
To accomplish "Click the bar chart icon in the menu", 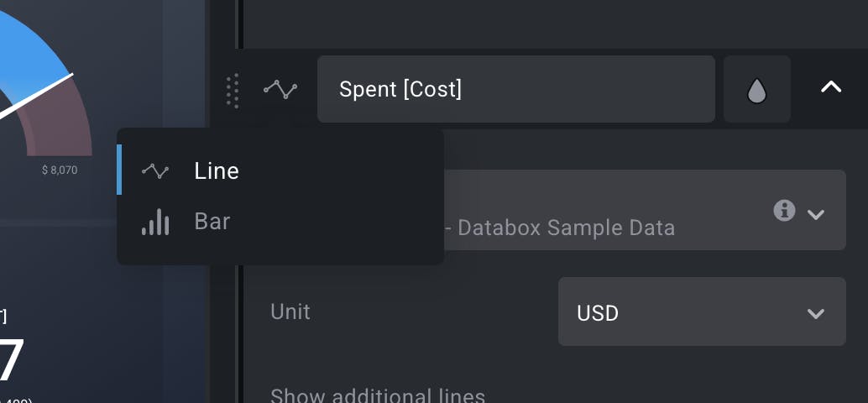I will click(x=155, y=222).
